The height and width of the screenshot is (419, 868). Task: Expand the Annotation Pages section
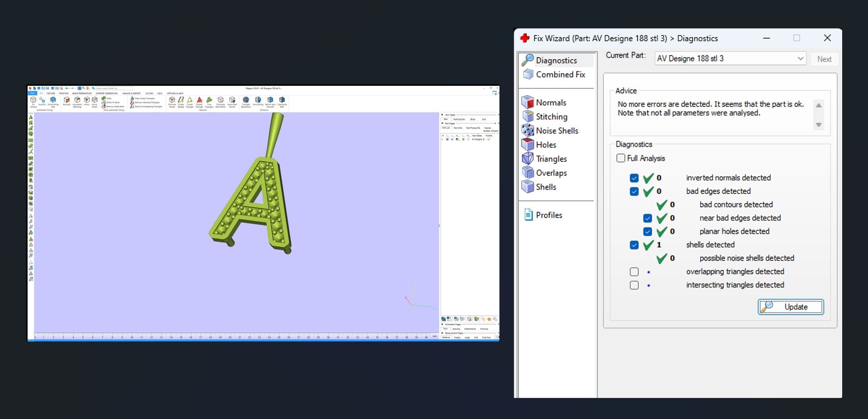point(442,324)
